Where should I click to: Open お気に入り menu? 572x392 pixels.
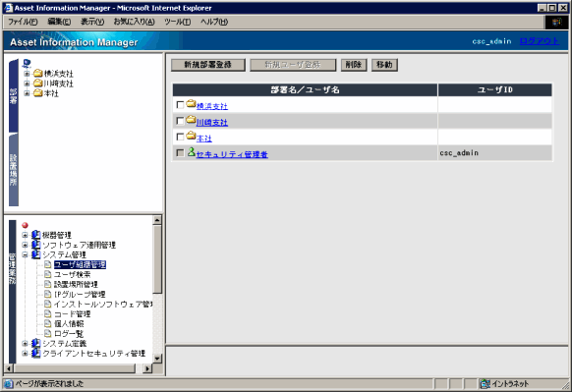(134, 22)
